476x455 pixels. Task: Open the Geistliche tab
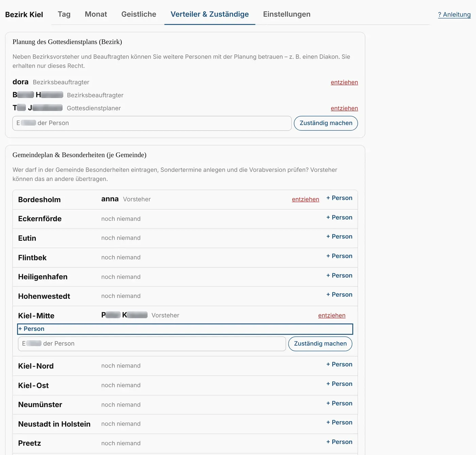pyautogui.click(x=139, y=14)
